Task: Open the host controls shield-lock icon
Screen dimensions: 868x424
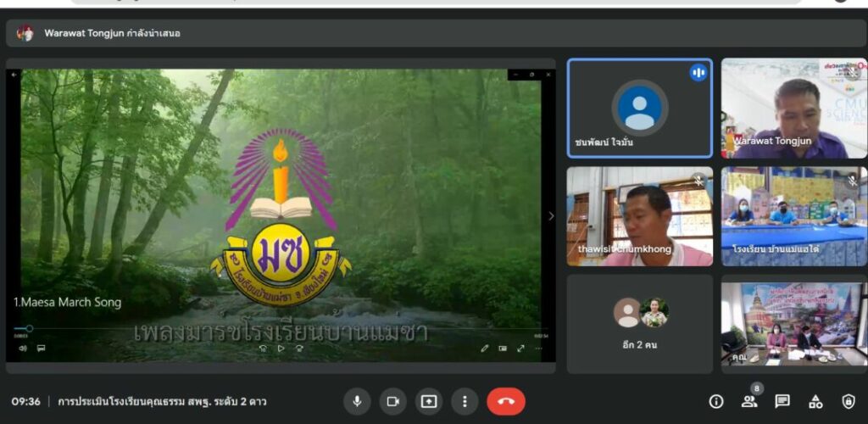Action: pos(848,401)
